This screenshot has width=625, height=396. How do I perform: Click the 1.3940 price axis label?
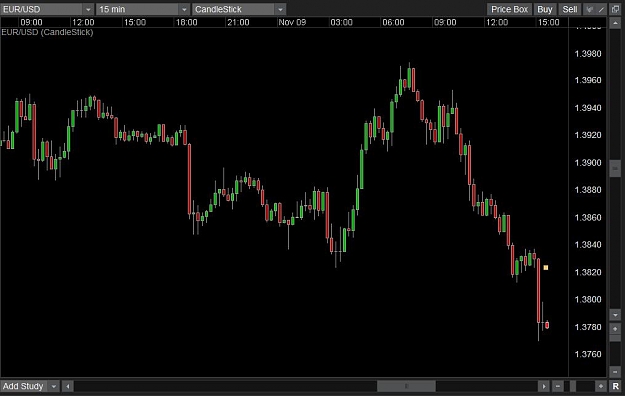[x=588, y=108]
